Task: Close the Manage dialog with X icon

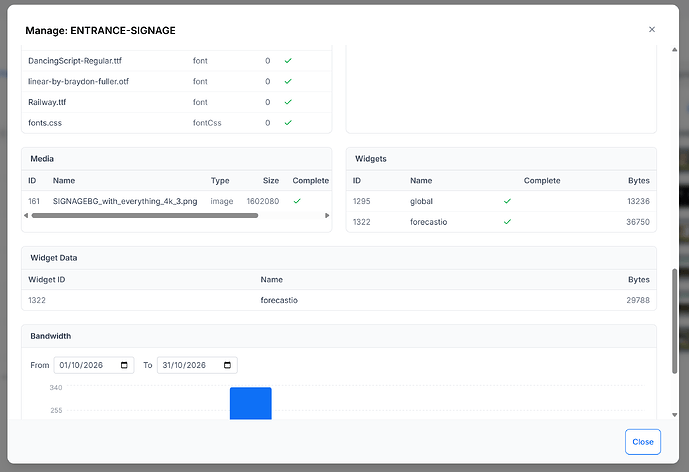Action: pos(652,29)
